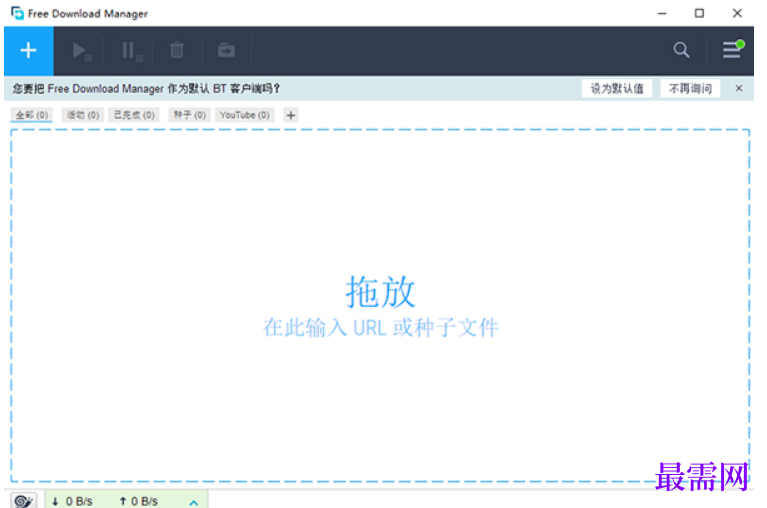Click 不再询问 button
The height and width of the screenshot is (508, 767).
point(690,88)
